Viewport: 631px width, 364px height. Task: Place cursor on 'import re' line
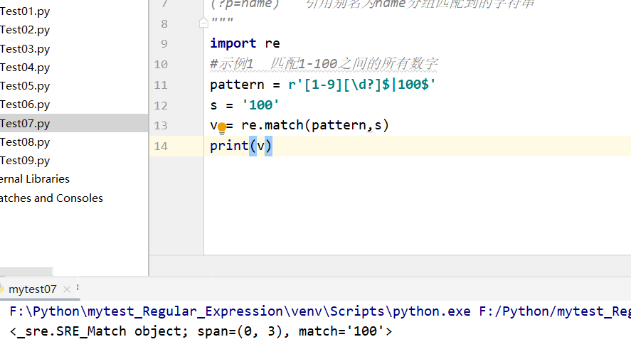click(x=245, y=43)
